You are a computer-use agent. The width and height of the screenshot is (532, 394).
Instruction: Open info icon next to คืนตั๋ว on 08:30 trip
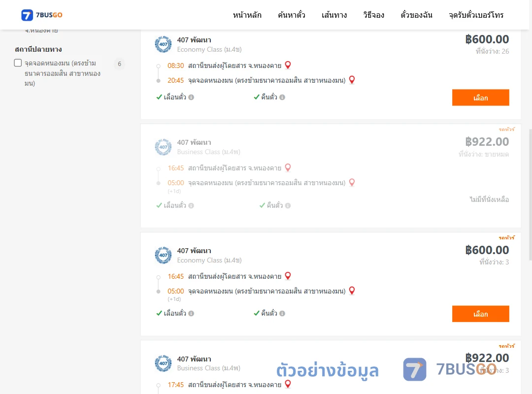282,98
